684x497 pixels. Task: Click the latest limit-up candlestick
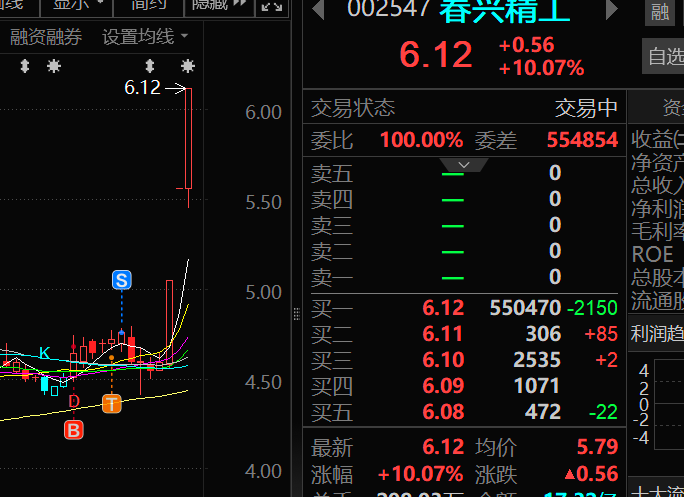point(188,139)
